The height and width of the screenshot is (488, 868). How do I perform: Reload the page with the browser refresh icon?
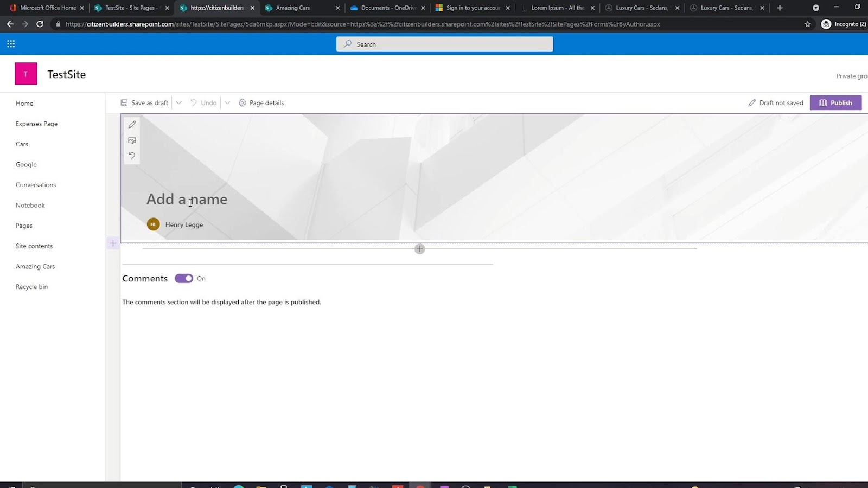coord(40,24)
